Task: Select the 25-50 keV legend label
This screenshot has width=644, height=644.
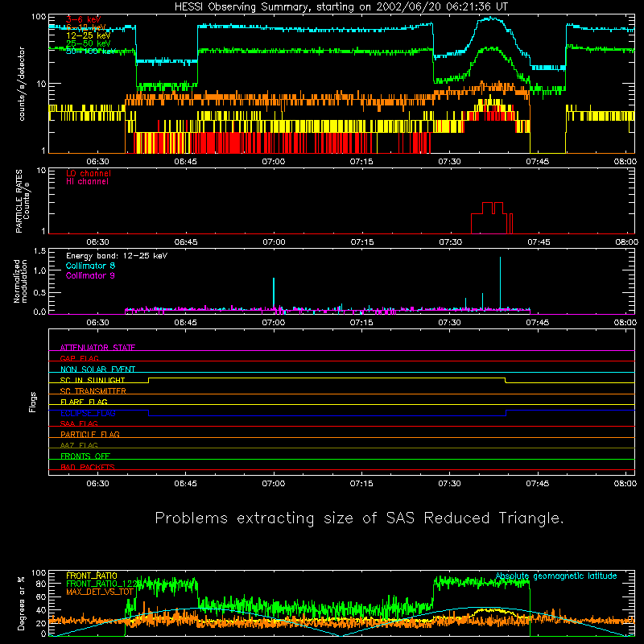Action: pyautogui.click(x=88, y=43)
